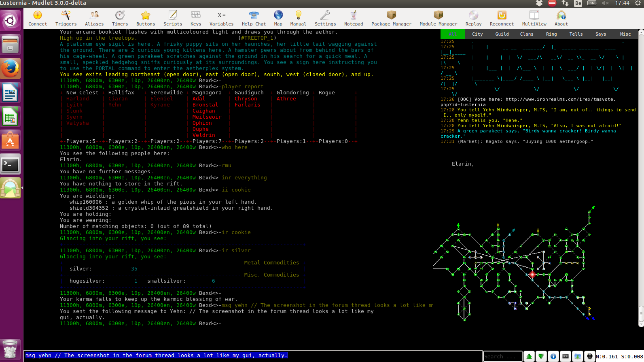Open the Replay tool
Image resolution: width=644 pixels, height=362 pixels.
tap(474, 19)
